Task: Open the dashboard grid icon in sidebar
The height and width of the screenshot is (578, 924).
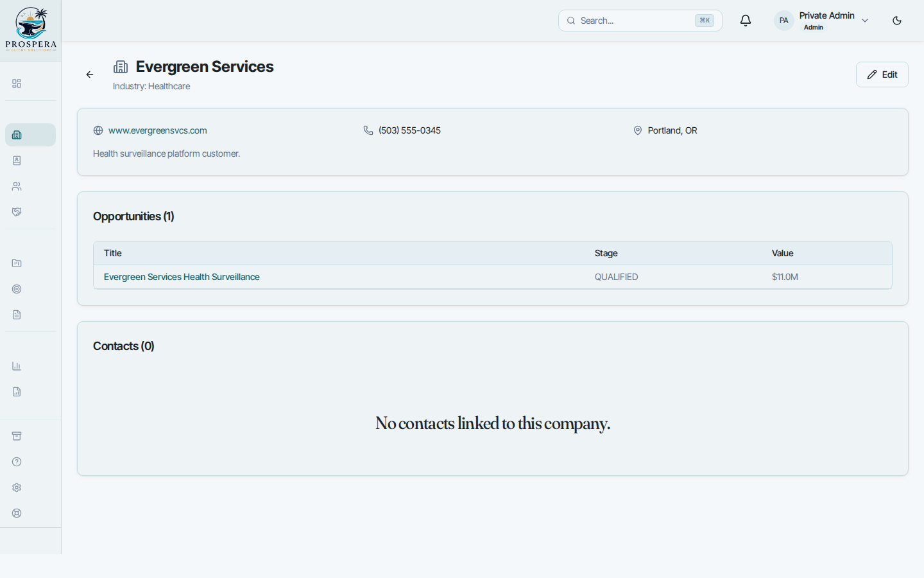Action: 17,83
